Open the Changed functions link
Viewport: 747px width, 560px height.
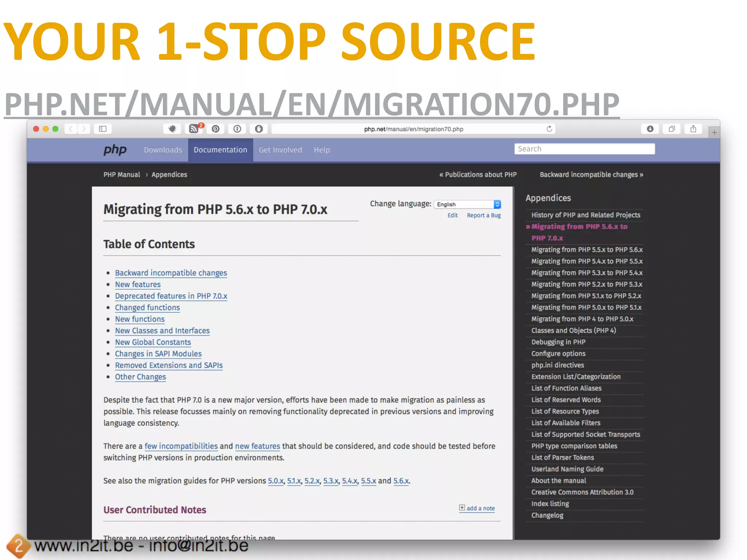pos(147,308)
